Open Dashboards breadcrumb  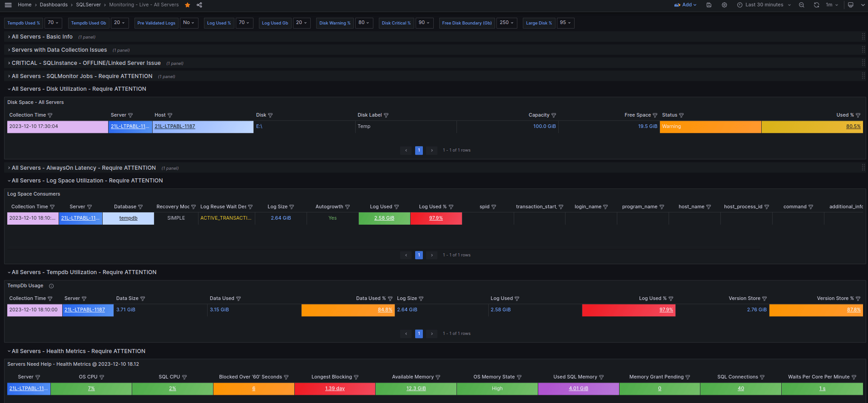54,5
